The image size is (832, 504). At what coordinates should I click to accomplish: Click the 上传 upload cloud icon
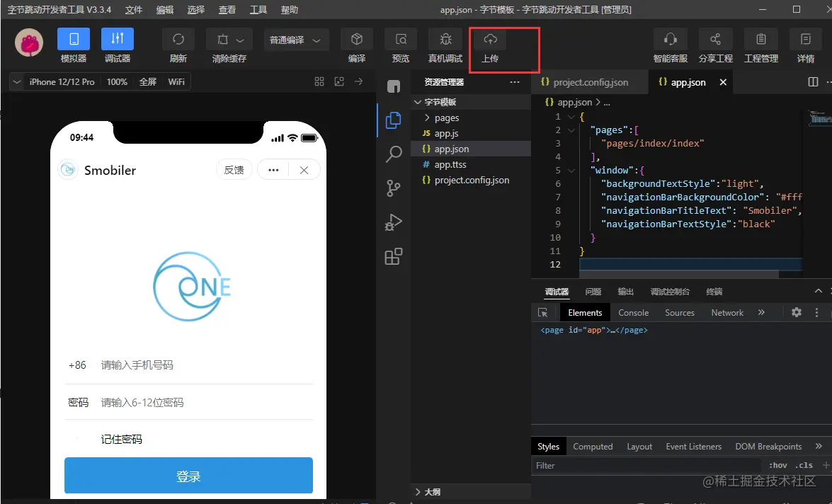click(490, 39)
